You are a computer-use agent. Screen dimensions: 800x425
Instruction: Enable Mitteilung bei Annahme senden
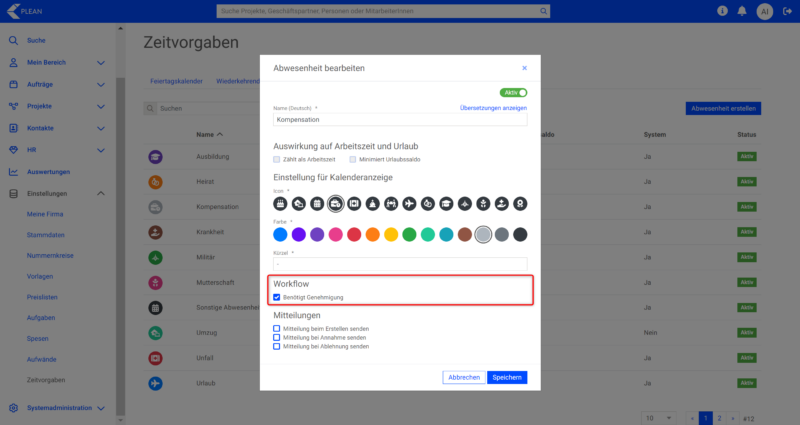[x=277, y=337]
